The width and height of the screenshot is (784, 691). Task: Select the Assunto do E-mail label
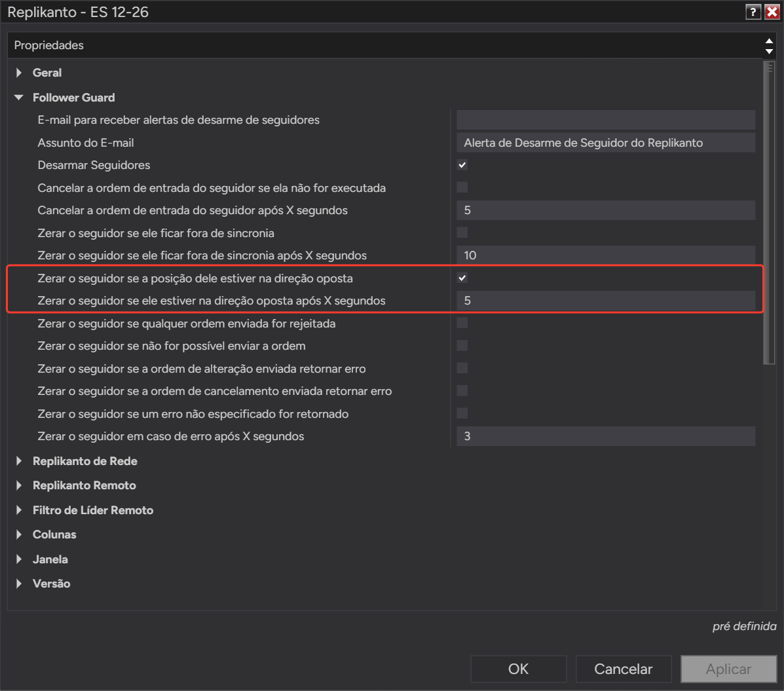[86, 143]
